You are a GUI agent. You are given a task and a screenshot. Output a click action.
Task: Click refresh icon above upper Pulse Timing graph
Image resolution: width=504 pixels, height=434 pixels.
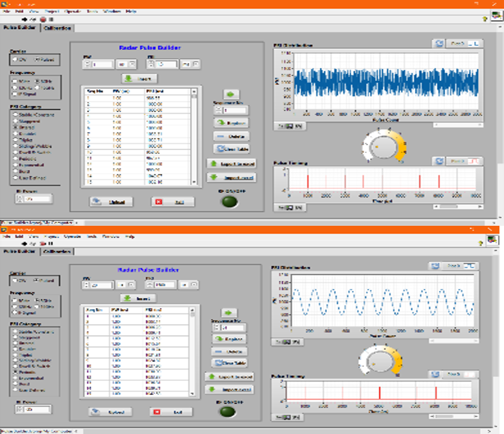click(438, 162)
